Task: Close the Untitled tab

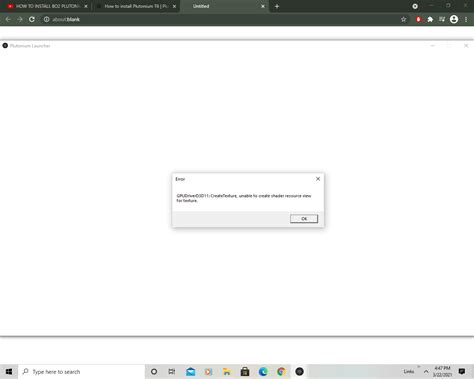Action: [x=263, y=6]
